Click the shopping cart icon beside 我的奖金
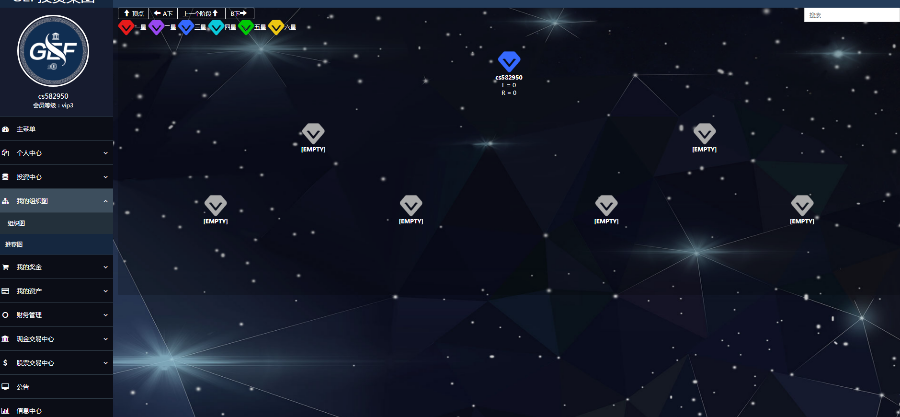900x417 pixels. click(x=5, y=267)
